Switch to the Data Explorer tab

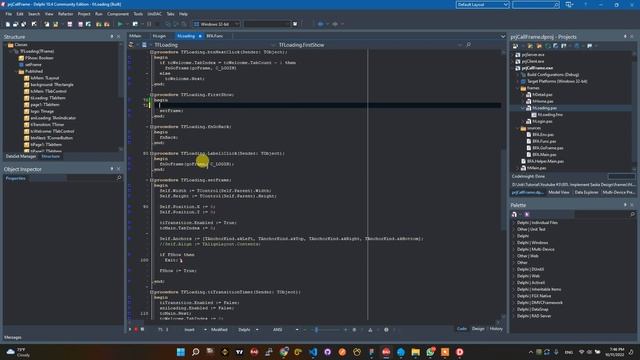click(587, 192)
